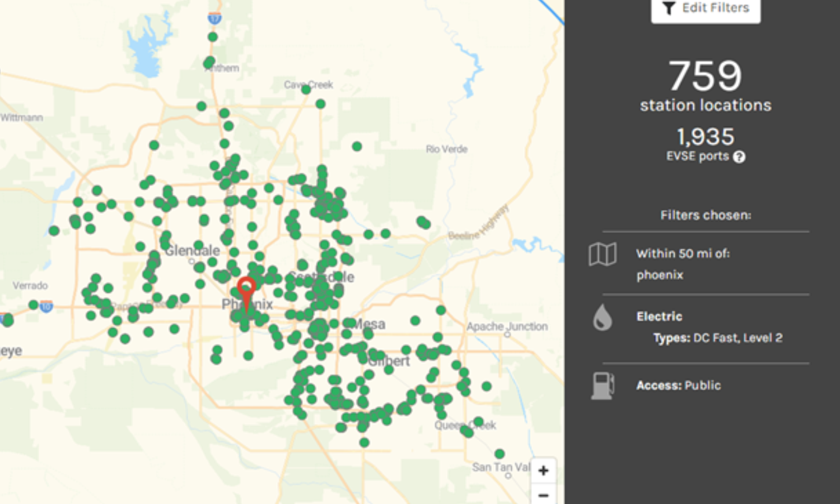Zoom out with the minus map control
Viewport: 840px width, 504px height.
[x=543, y=495]
